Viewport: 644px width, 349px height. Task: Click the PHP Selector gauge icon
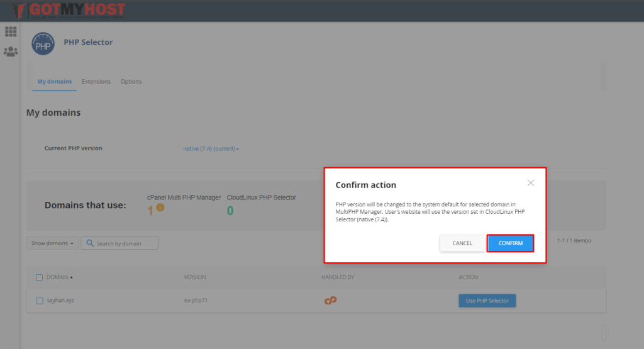[x=43, y=44]
